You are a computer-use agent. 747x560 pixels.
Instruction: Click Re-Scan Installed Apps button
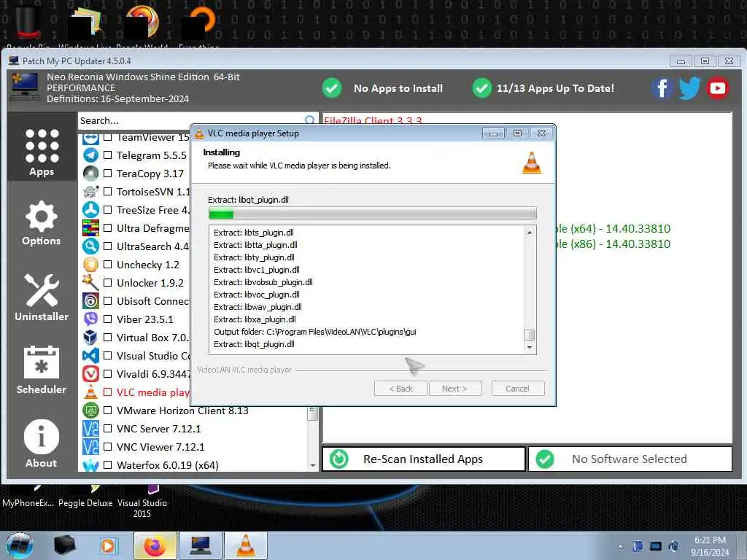coord(424,459)
